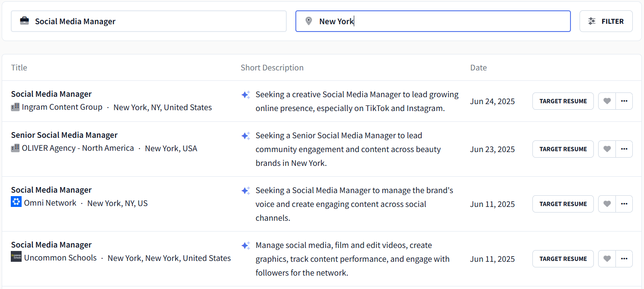Viewport: 644px width, 289px height.
Task: Click the filter sliders icon on FILTER button
Action: [x=592, y=21]
